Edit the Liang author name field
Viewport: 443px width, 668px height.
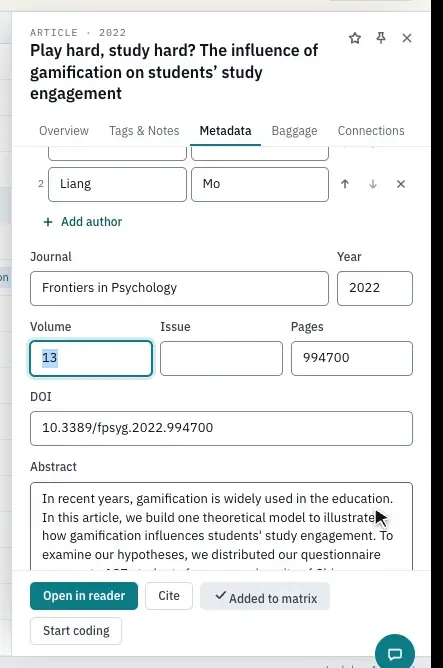[118, 184]
